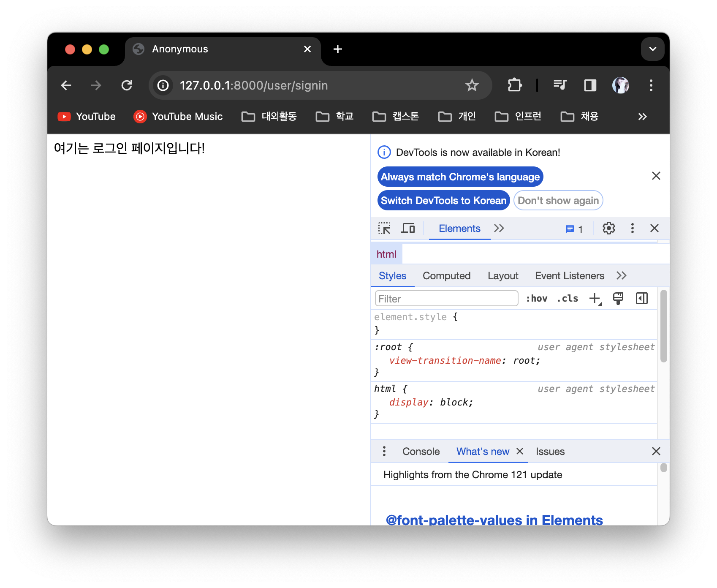This screenshot has height=588, width=717.
Task: Switch to the Layout tab
Action: tap(503, 276)
